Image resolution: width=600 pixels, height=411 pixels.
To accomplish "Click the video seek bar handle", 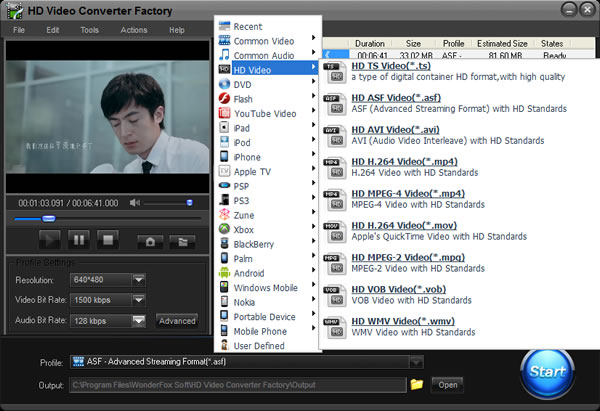I will point(48,218).
